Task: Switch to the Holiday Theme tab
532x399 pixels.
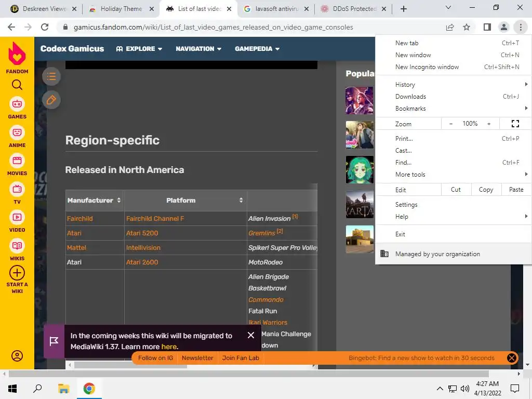Action: [x=121, y=9]
